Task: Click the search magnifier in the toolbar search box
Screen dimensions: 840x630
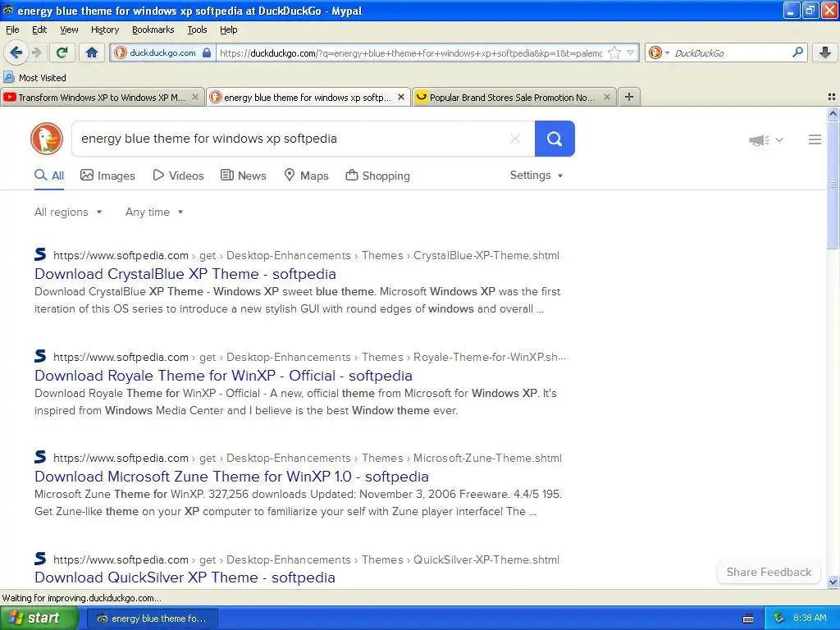Action: (797, 52)
